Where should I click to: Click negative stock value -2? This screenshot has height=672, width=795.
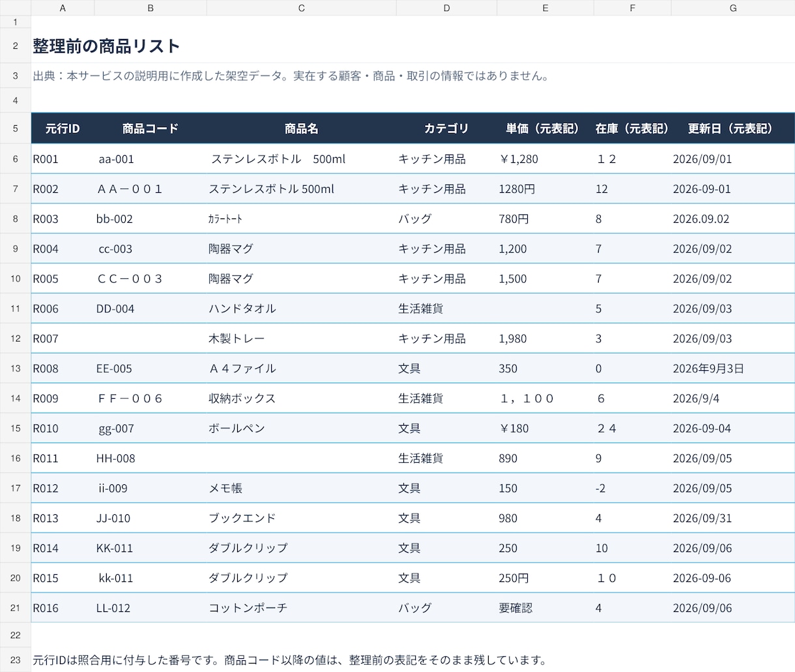click(x=633, y=488)
